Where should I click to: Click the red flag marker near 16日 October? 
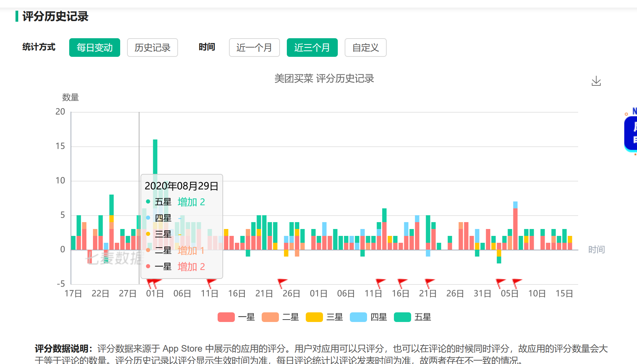click(402, 283)
